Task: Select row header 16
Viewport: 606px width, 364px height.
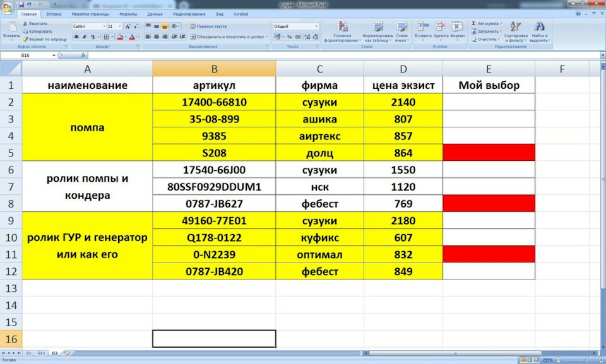Action: (11, 339)
